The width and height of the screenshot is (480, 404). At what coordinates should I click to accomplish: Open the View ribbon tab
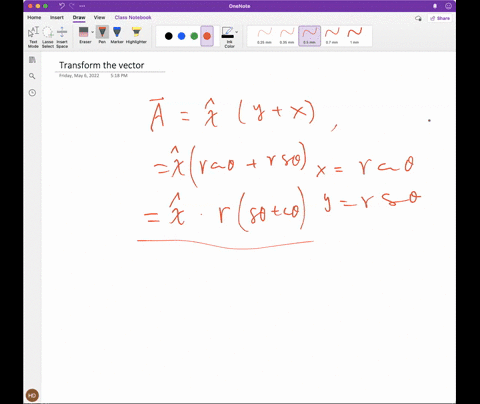coord(99,17)
